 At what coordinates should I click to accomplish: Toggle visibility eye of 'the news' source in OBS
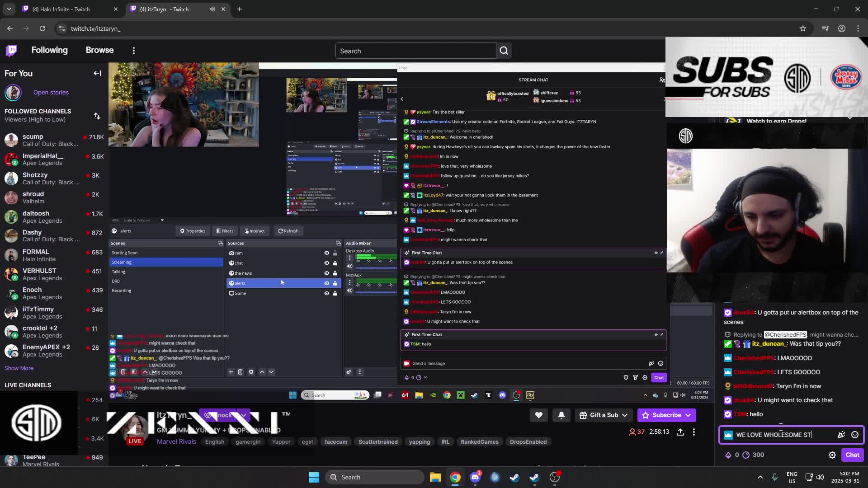coord(327,273)
